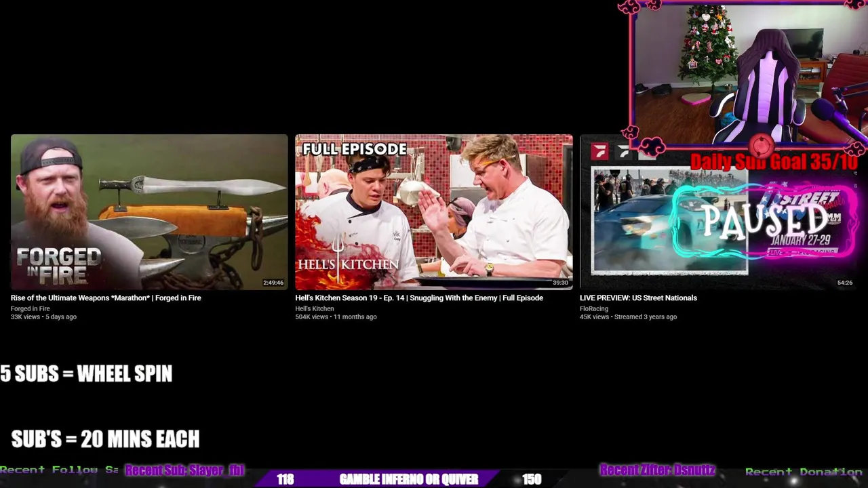Open the Hell's Kitchen full episode thumbnail
Screen dimensions: 868x488
coord(434,212)
